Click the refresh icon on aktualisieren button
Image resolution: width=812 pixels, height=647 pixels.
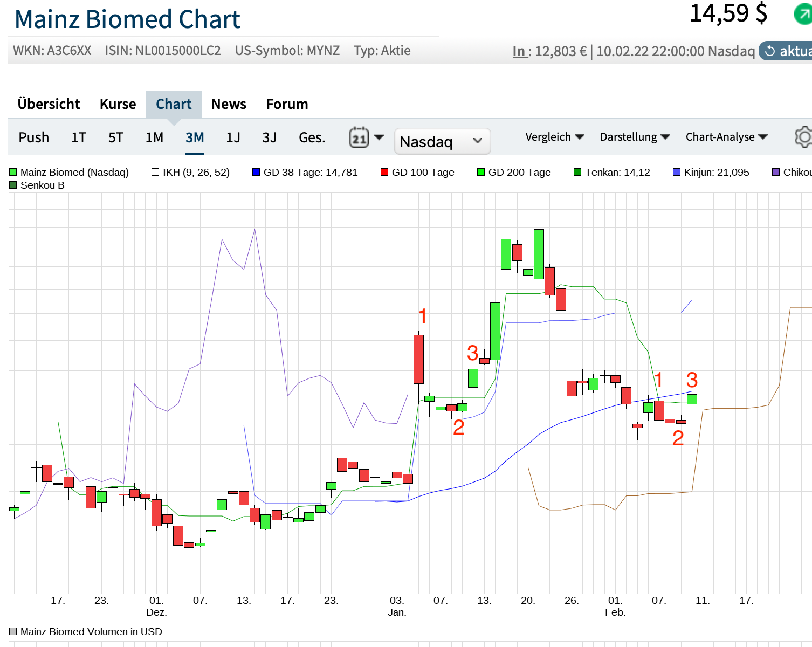click(x=770, y=51)
